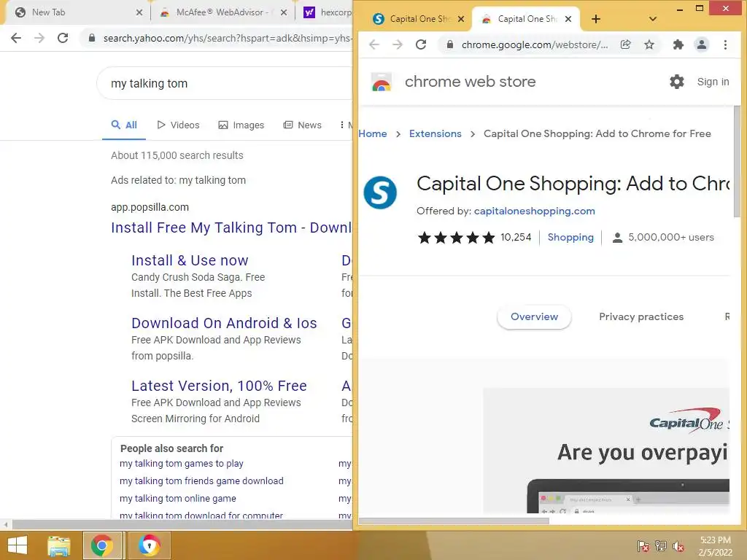Go back in the Web Store window
747x560 pixels.
tap(374, 44)
